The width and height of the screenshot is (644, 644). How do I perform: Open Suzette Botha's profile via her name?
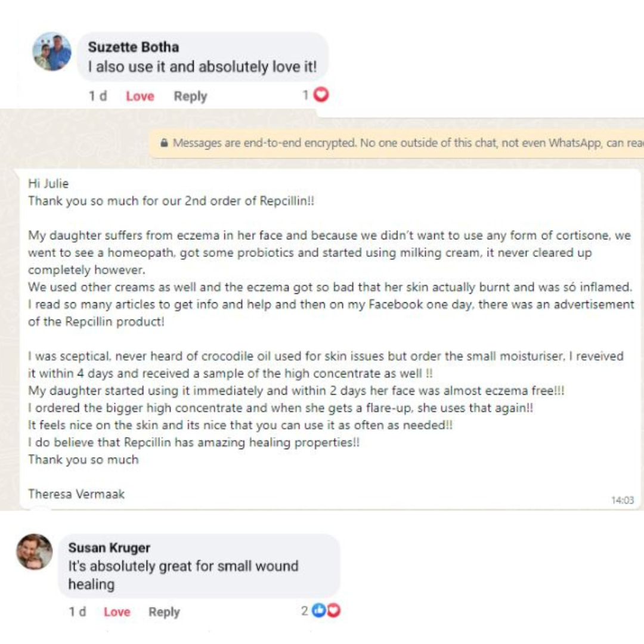(x=133, y=47)
